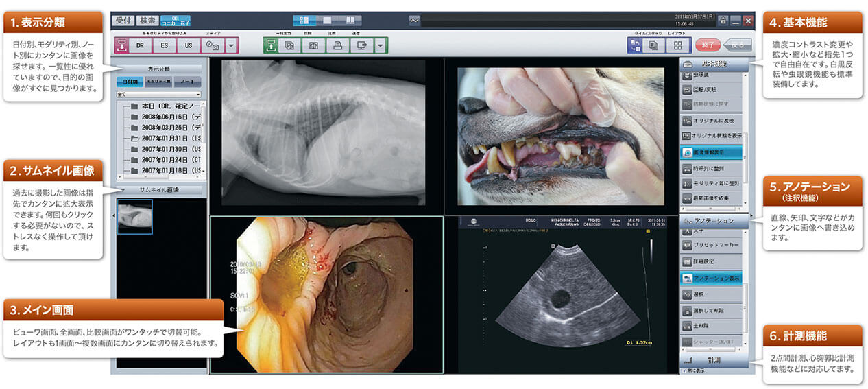Select the media camera import icon
Viewport: 868px width, 389px height.
coord(212,46)
